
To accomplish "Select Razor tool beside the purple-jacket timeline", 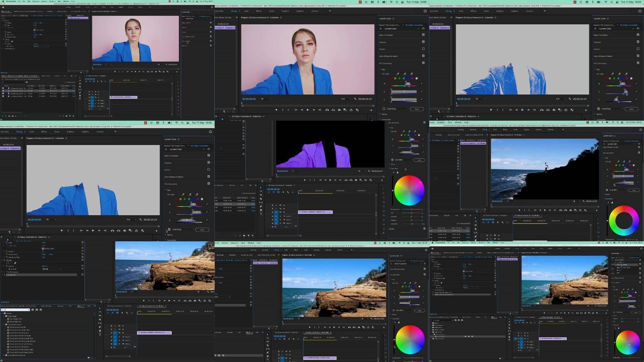I will (261, 199).
